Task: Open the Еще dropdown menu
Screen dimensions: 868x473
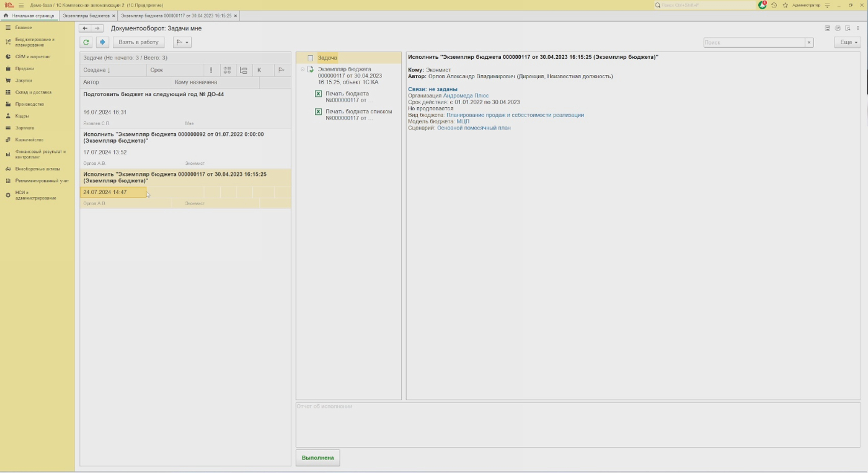Action: [x=848, y=42]
